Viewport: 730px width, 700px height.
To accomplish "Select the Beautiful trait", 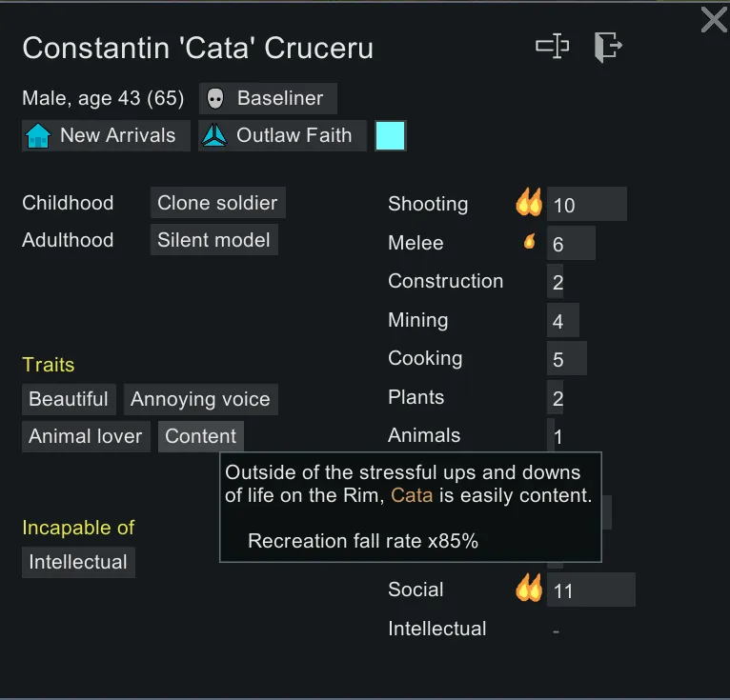I will pyautogui.click(x=69, y=399).
